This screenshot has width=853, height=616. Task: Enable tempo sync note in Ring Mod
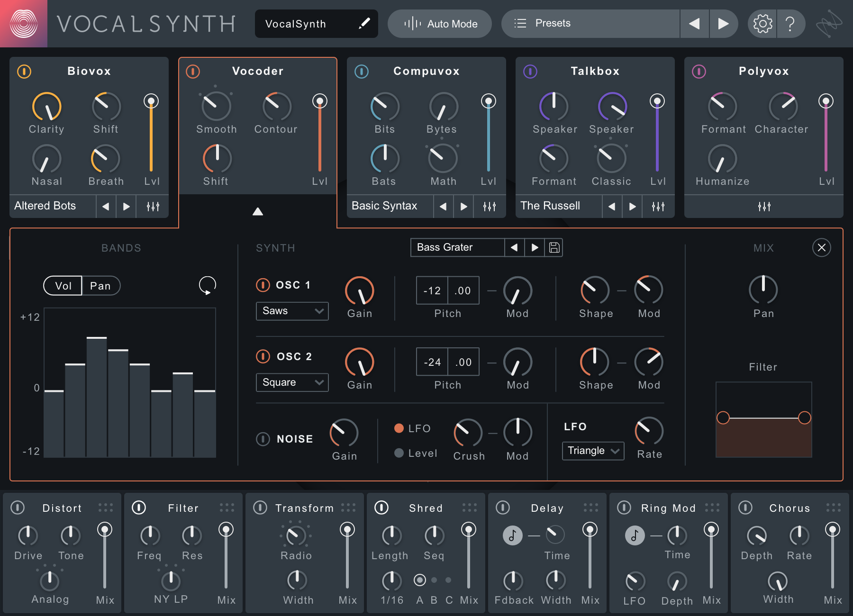[635, 535]
